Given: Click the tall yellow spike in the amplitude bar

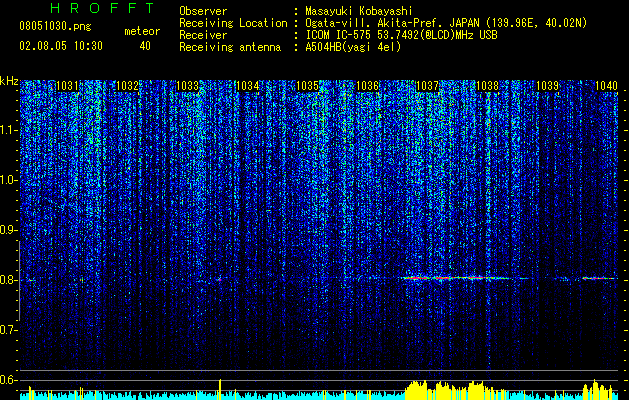Looking at the screenshot, I should (220, 389).
